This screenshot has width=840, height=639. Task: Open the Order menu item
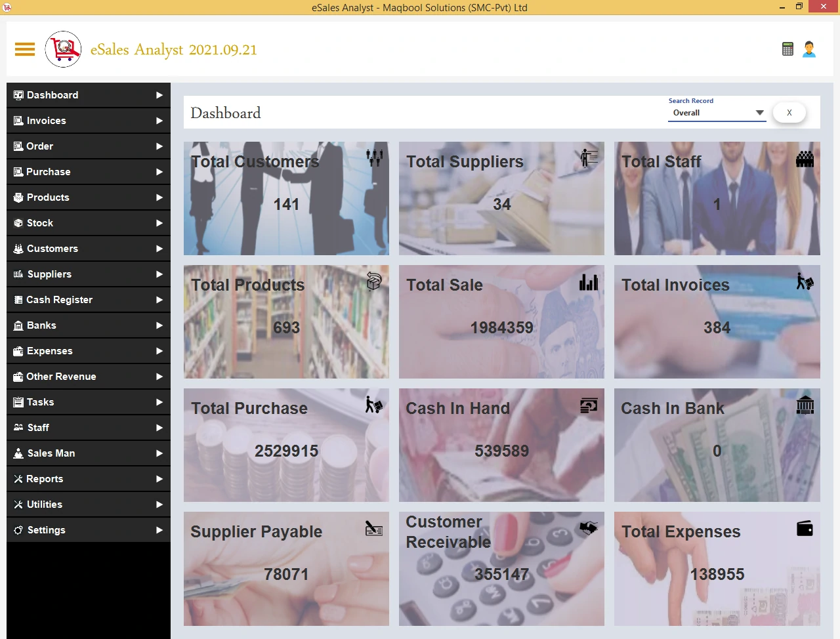[x=89, y=146]
